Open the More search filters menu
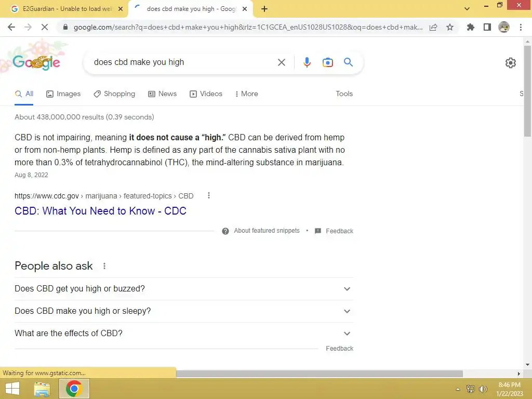Viewport: 532px width, 399px height. tap(246, 94)
